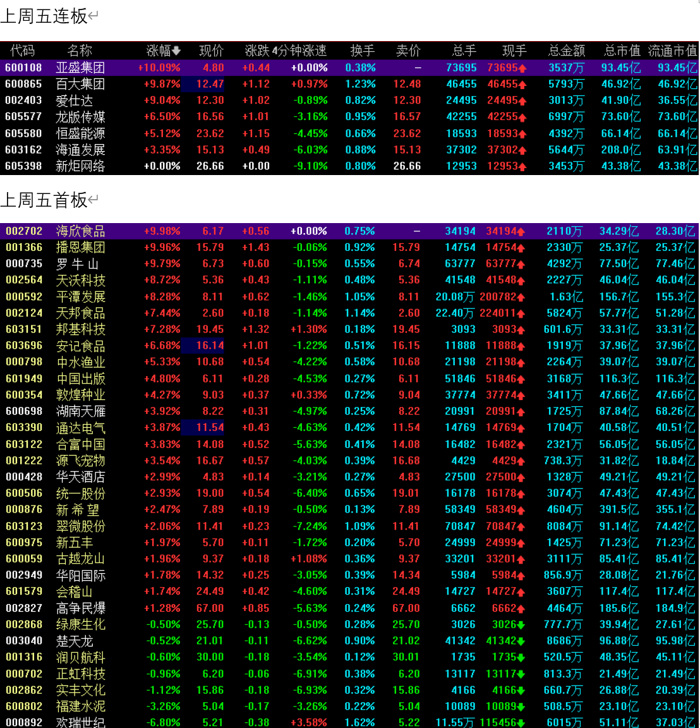Select stock code 600865

tap(23, 84)
